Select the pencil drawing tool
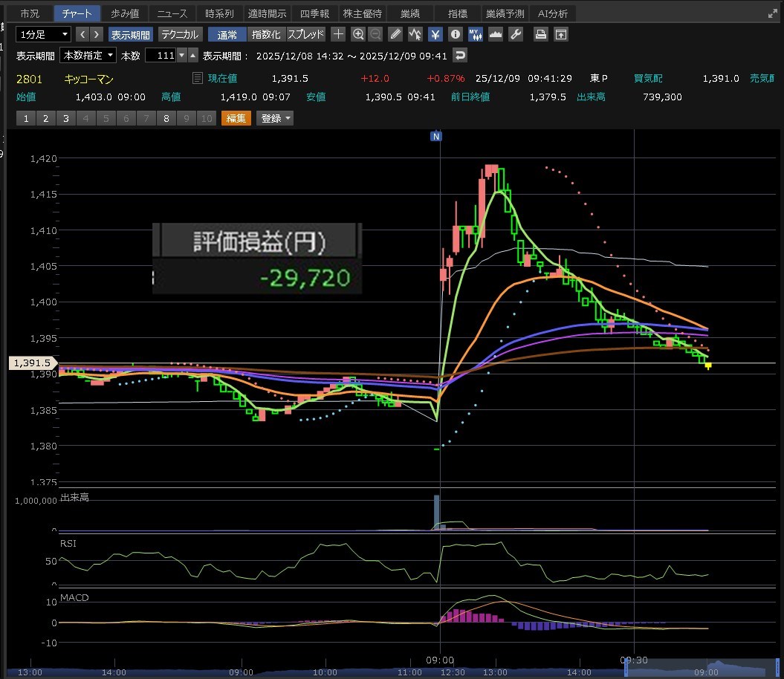Screen dimensions: 784x679 coord(395,34)
